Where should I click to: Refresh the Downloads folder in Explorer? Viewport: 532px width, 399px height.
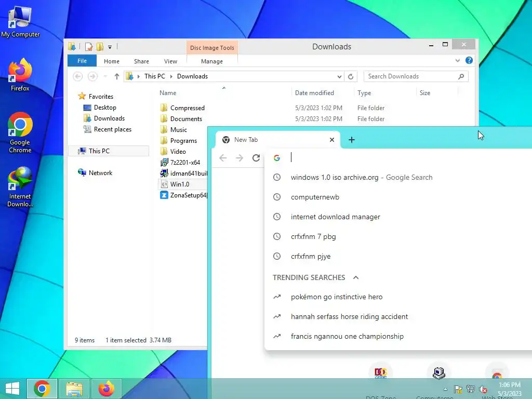click(351, 76)
